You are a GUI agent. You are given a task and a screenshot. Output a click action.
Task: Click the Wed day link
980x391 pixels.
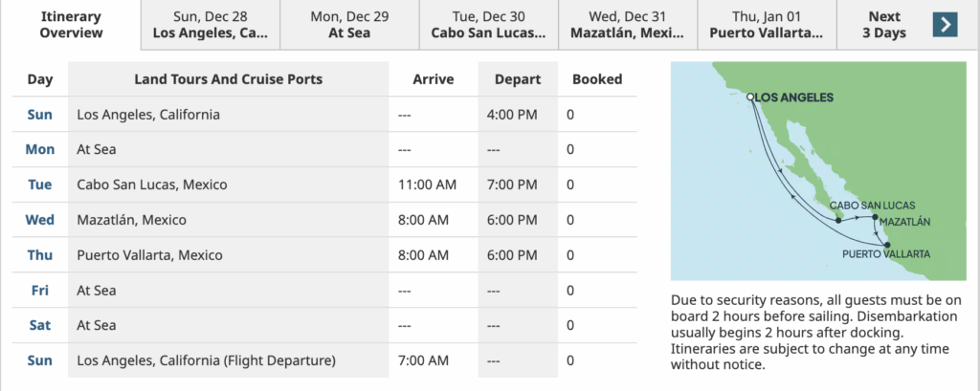(40, 220)
